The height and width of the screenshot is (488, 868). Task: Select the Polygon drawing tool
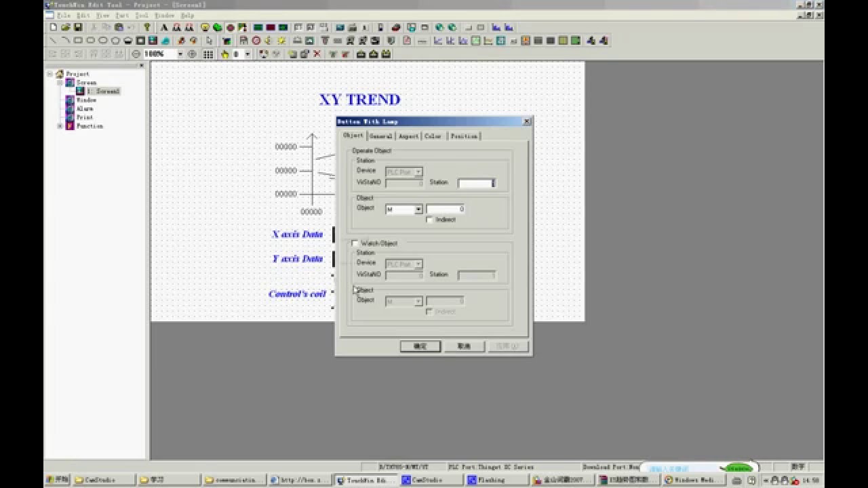pos(115,41)
